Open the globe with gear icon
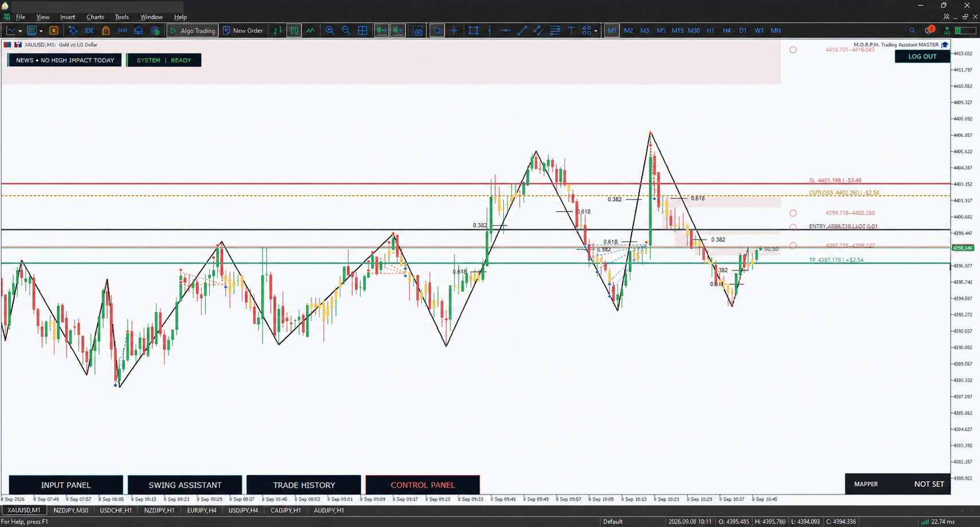 click(x=155, y=30)
